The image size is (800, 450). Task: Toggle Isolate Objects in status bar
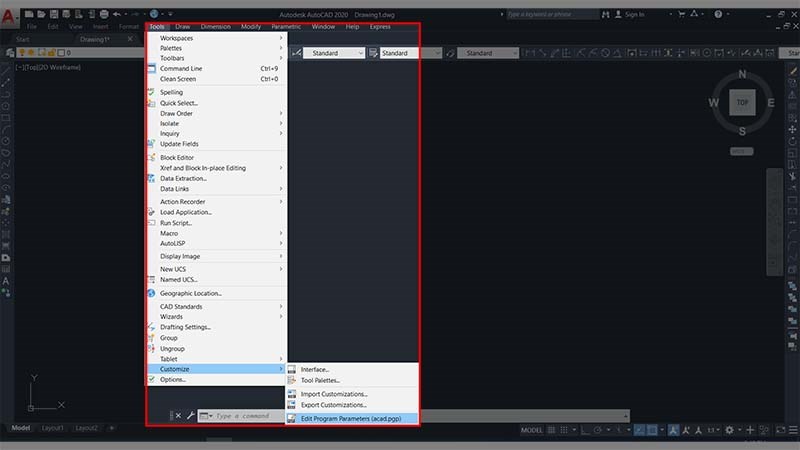tap(763, 430)
